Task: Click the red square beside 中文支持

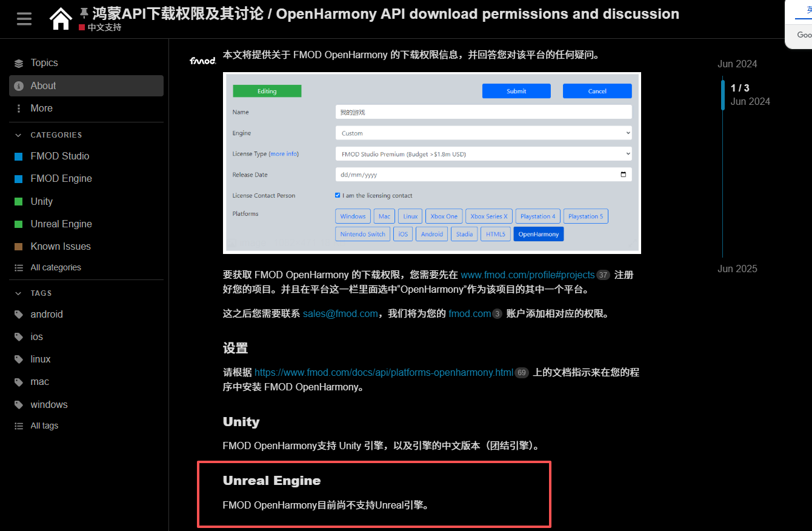Action: (82, 28)
